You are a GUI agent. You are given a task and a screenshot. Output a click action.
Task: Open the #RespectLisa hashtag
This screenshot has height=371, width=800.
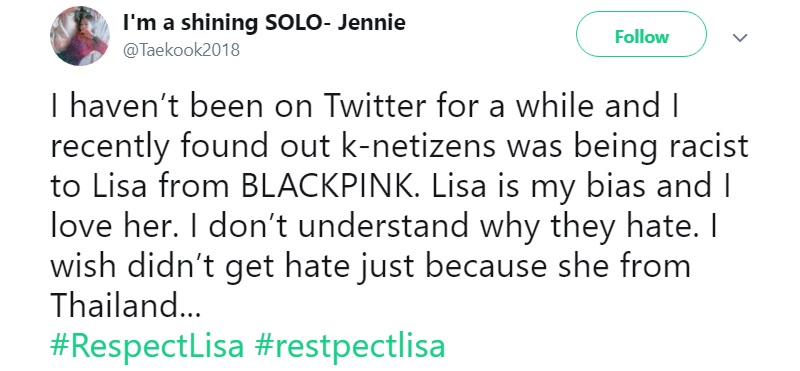pyautogui.click(x=147, y=345)
